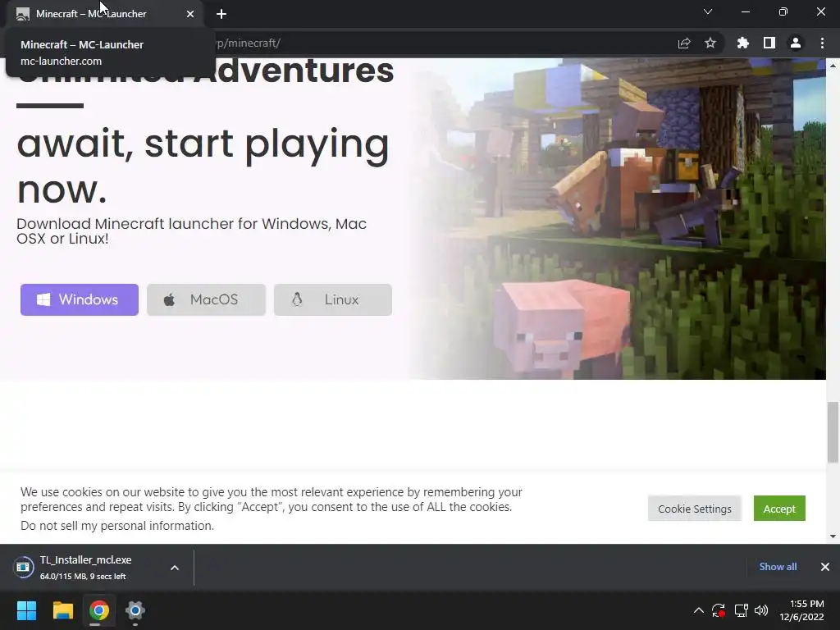
Task: Select the Linux download button
Action: [x=333, y=299]
